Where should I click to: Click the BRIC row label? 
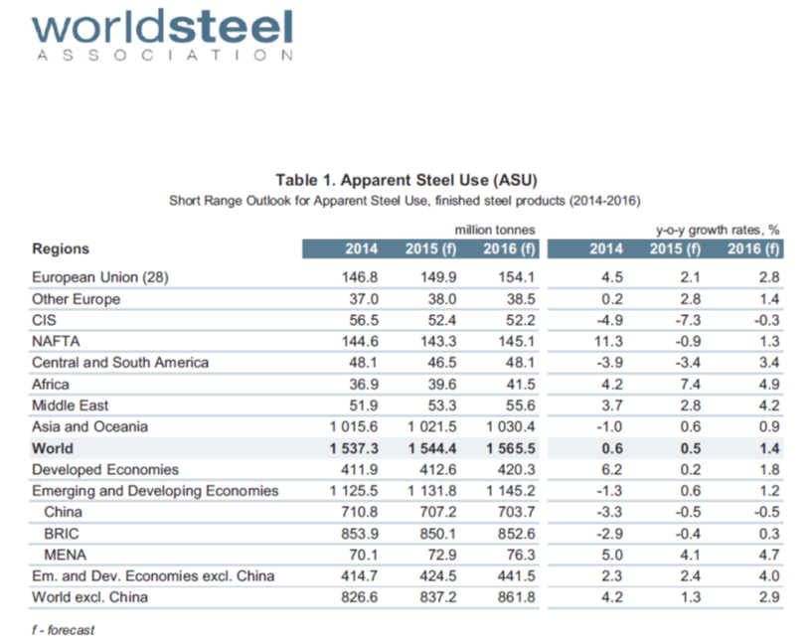(63, 534)
